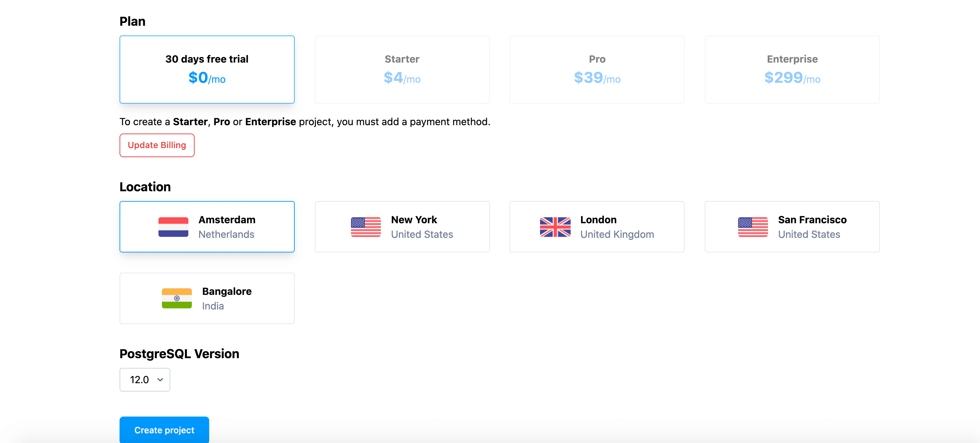Expand the PostgreSQL Version dropdown

(144, 379)
